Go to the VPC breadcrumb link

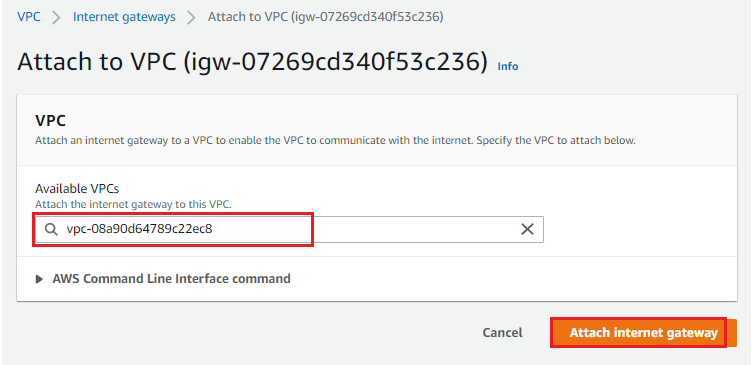click(29, 17)
